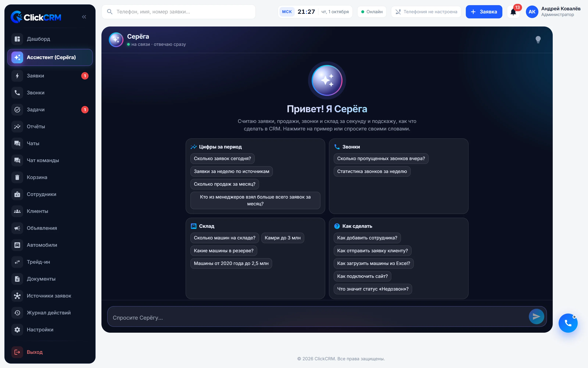The image size is (588, 368).
Task: Open Сотрудники badge icon
Action: click(x=17, y=194)
